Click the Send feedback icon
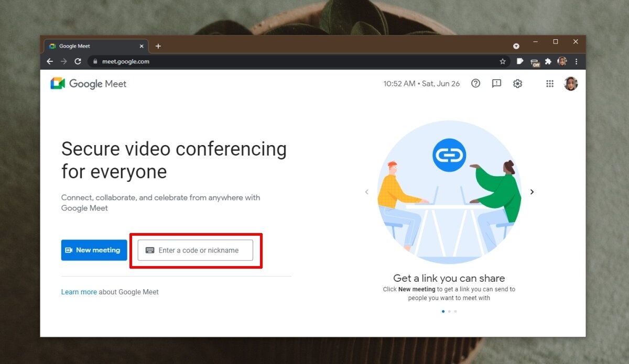Viewport: 629px width, 364px height. [496, 83]
